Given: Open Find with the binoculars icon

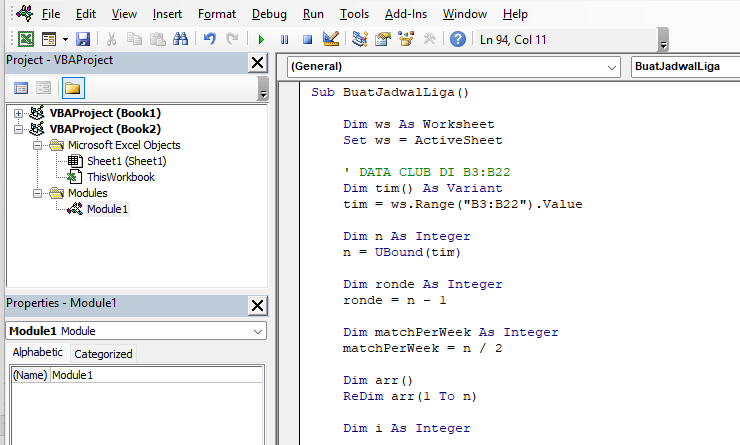Looking at the screenshot, I should pos(180,39).
